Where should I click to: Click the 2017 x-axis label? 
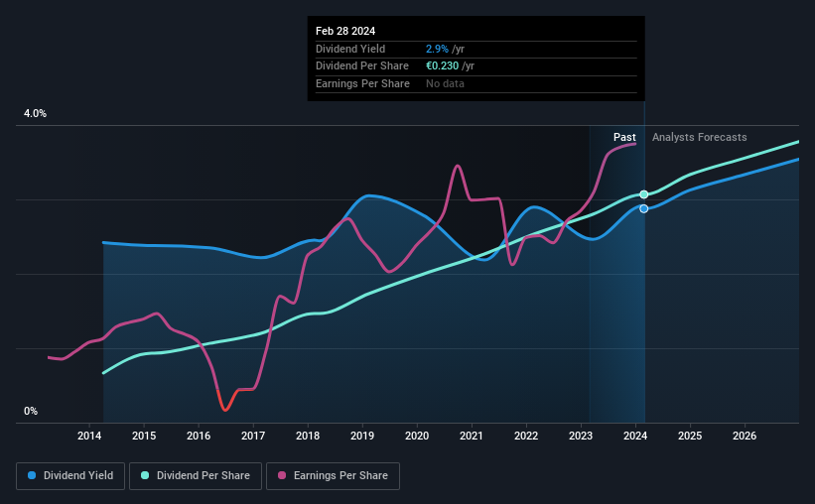(253, 436)
